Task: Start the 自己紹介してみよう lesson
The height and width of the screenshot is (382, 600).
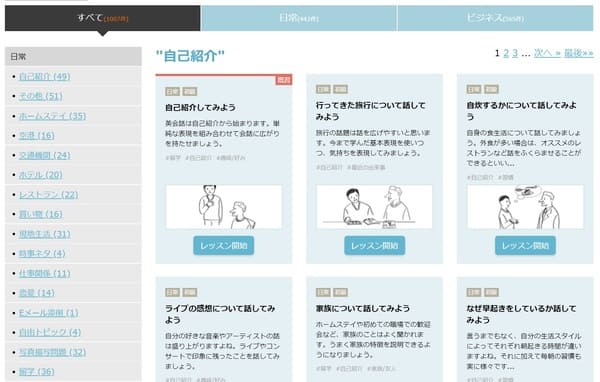Action: 223,246
